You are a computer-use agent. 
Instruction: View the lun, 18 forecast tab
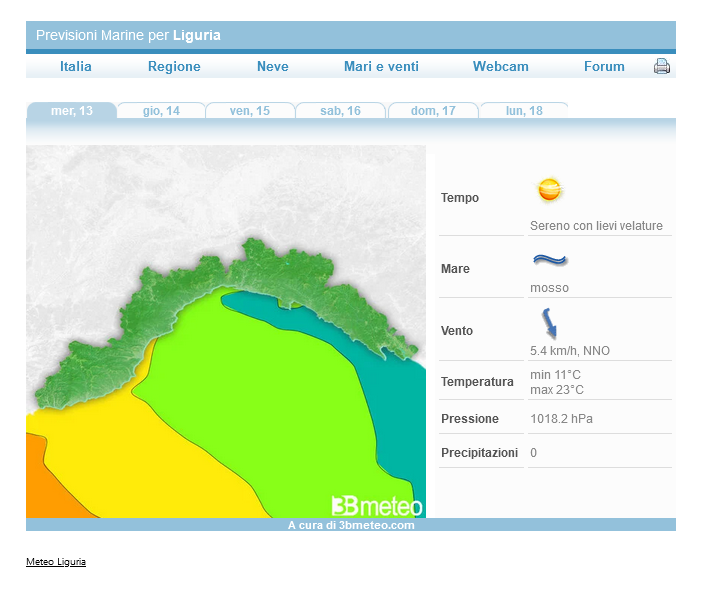pyautogui.click(x=524, y=111)
